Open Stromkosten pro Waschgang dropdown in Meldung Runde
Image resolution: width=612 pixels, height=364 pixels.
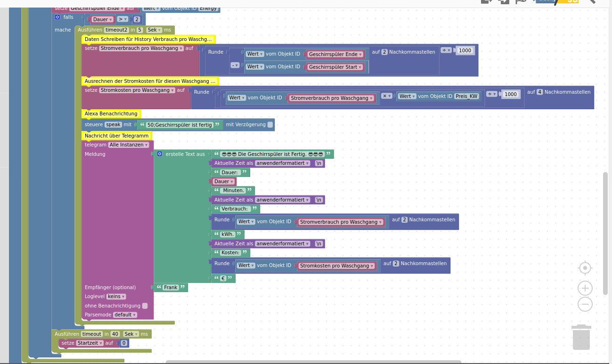pos(337,266)
